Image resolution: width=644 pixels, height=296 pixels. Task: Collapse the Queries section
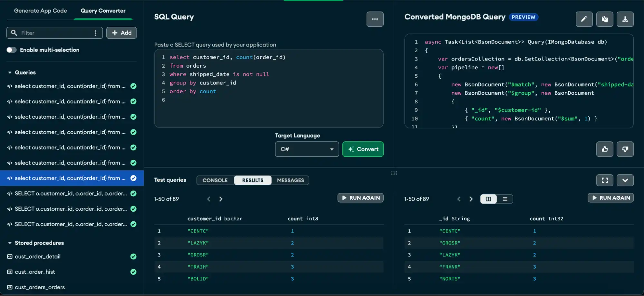[x=10, y=72]
